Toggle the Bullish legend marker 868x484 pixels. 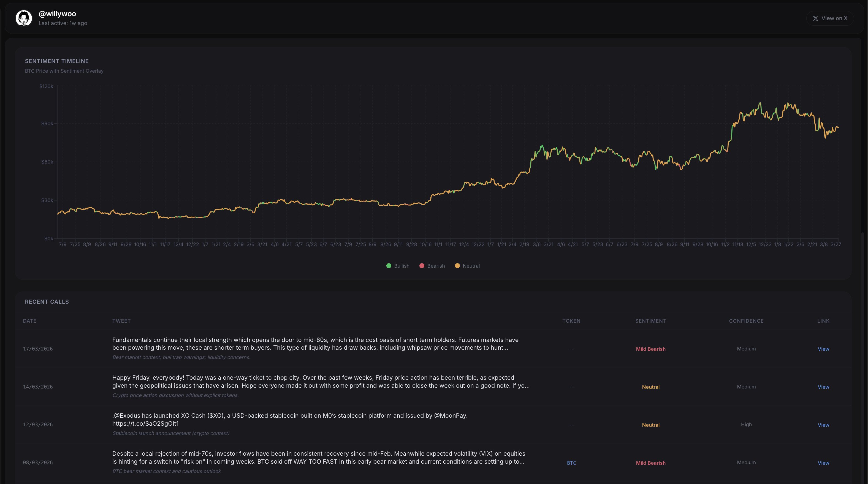[x=389, y=266]
